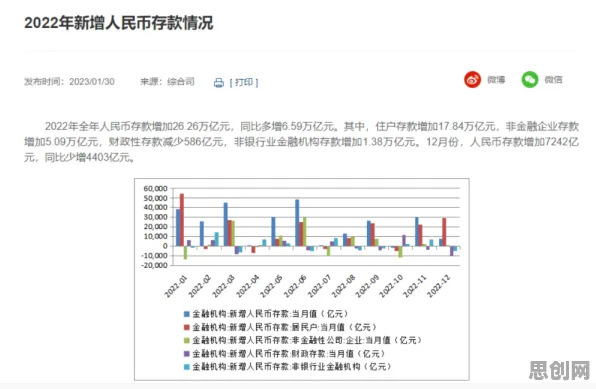Open the [打印] print link
This screenshot has height=389, width=596.
coord(244,82)
